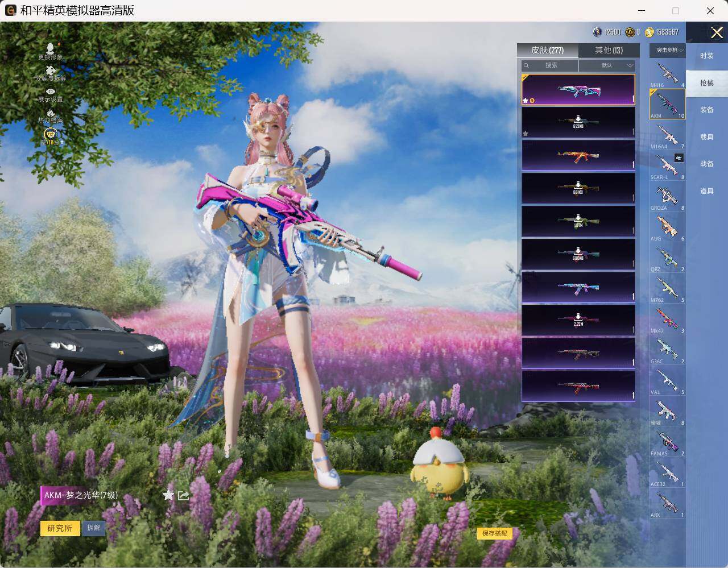Select the M416 weapon icon

pos(668,73)
